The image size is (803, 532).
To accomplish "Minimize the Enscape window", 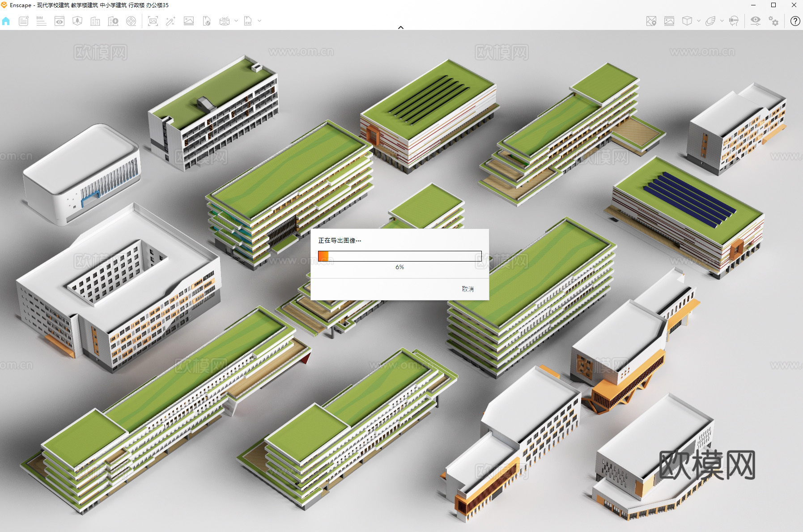I will tap(753, 5).
